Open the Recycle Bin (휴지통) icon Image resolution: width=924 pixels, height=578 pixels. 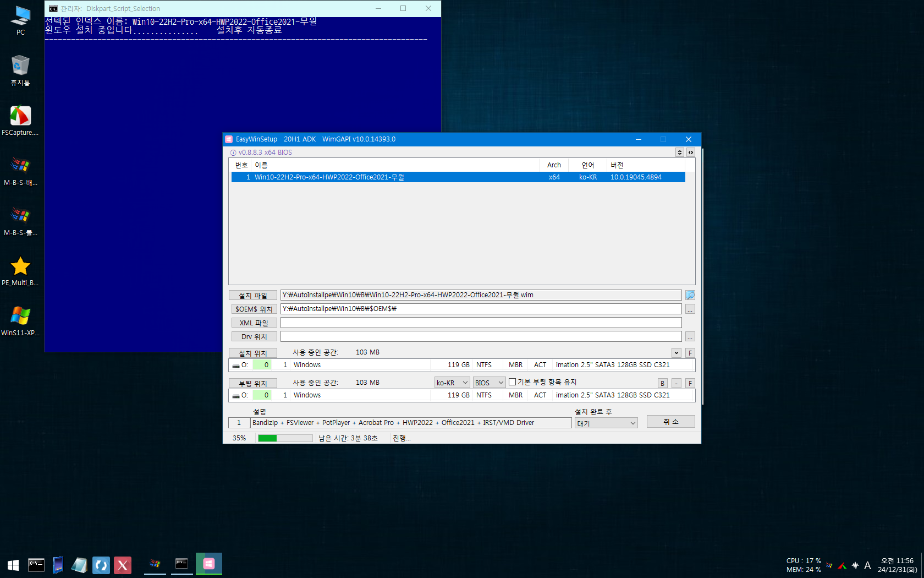pos(20,70)
